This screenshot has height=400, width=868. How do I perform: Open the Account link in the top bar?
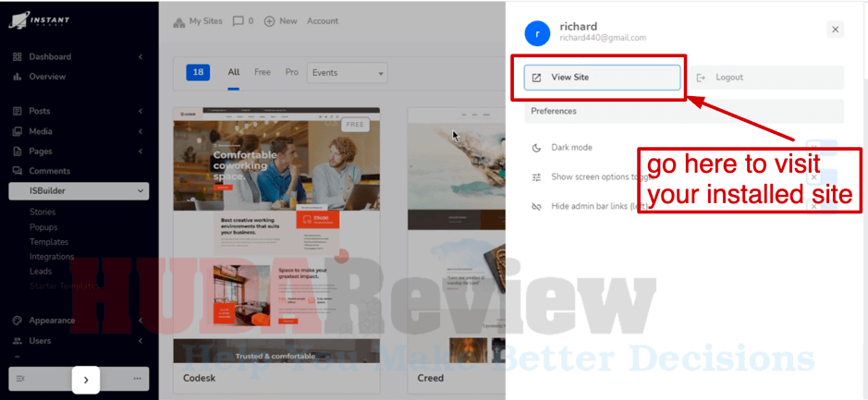point(323,21)
